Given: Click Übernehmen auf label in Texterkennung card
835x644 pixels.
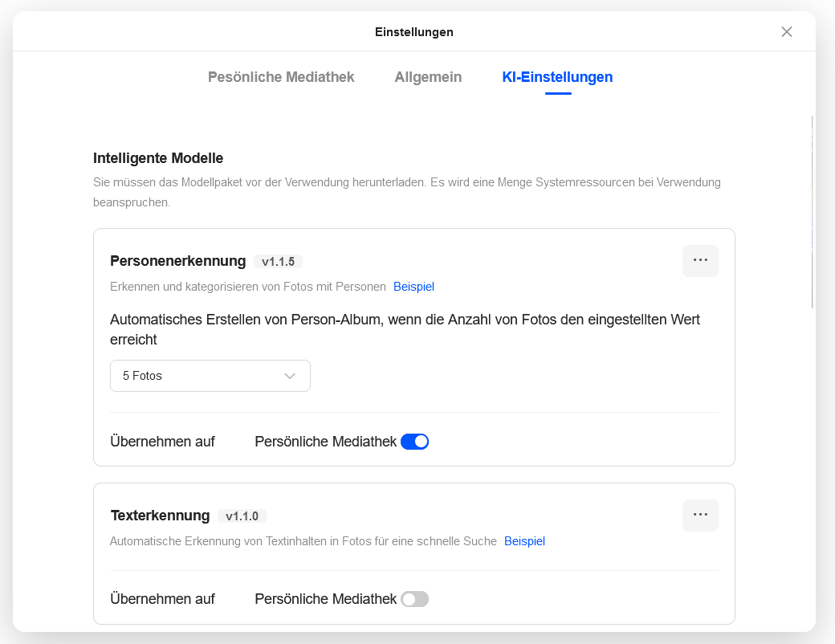Looking at the screenshot, I should tap(162, 599).
